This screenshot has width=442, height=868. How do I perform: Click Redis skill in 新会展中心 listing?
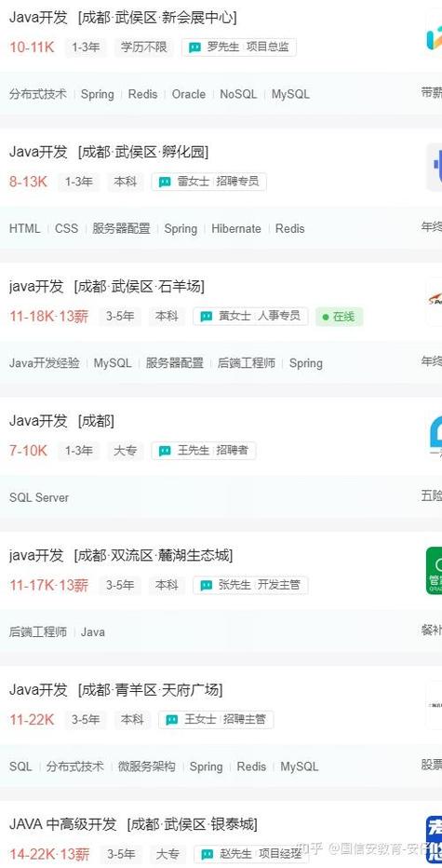click(142, 94)
